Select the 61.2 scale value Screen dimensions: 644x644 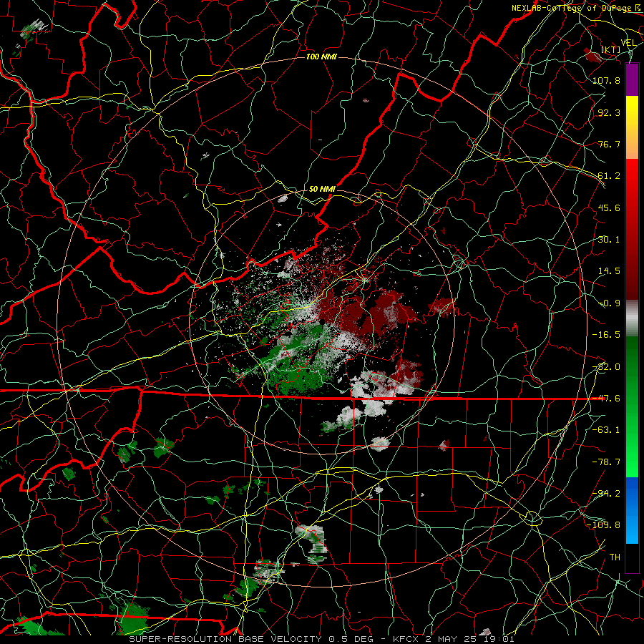[609, 176]
